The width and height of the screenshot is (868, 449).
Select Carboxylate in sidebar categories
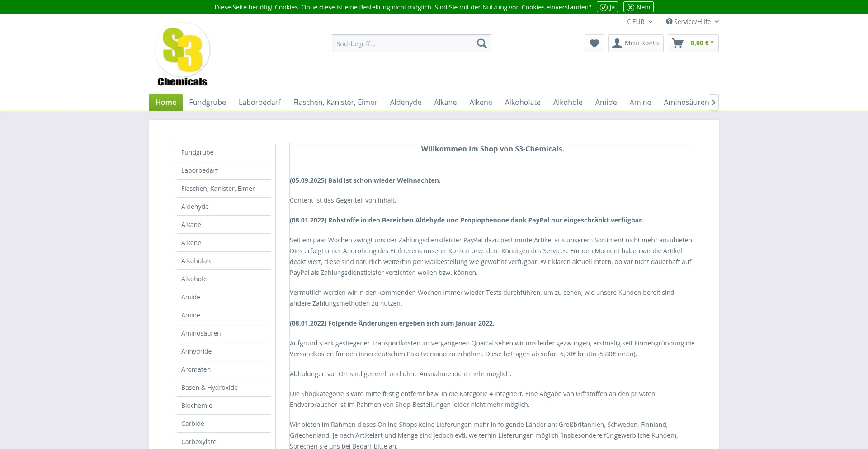click(x=198, y=442)
